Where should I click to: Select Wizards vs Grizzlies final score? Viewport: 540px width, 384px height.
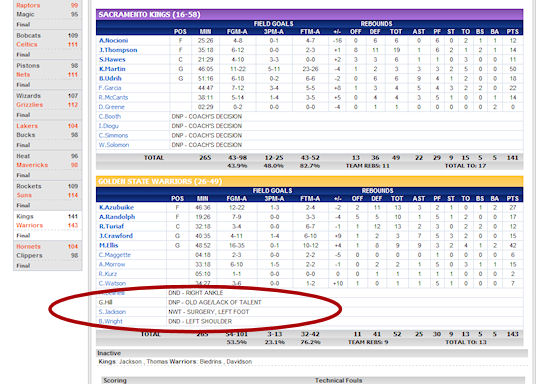point(48,104)
